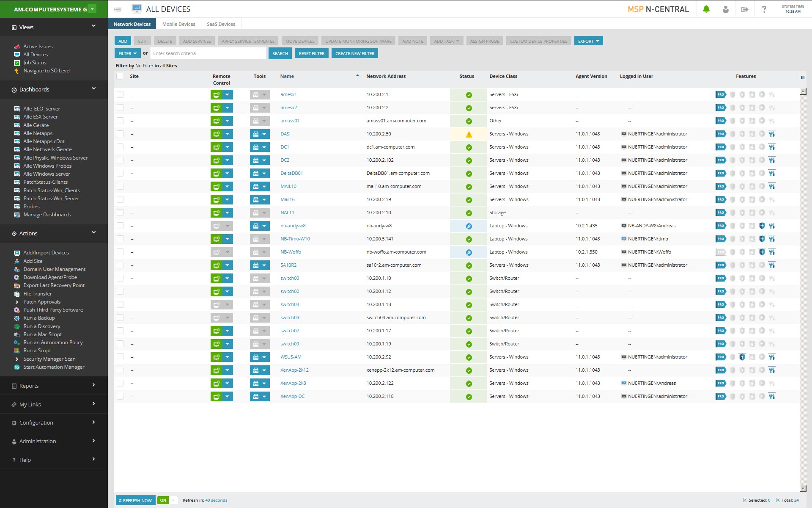Select Run a Backup action

tap(39, 318)
